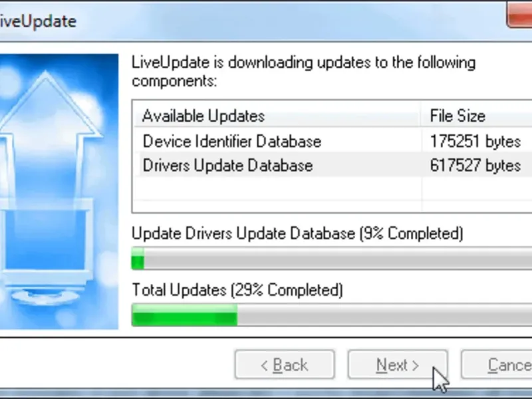Click the File Size column header

coord(477,116)
